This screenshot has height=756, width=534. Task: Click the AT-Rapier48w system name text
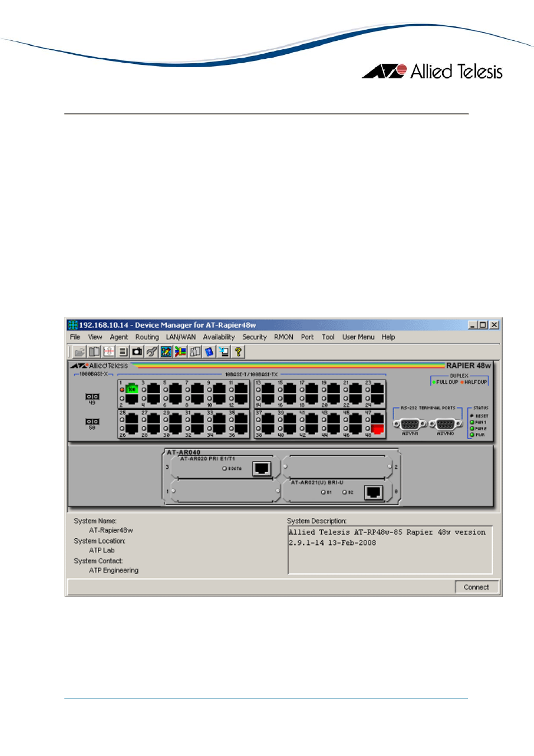click(111, 530)
